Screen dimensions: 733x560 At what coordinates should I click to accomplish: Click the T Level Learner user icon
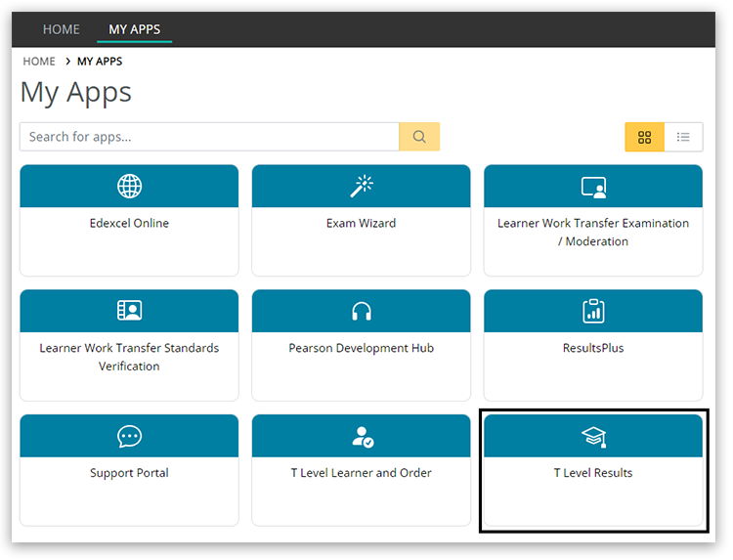point(361,436)
